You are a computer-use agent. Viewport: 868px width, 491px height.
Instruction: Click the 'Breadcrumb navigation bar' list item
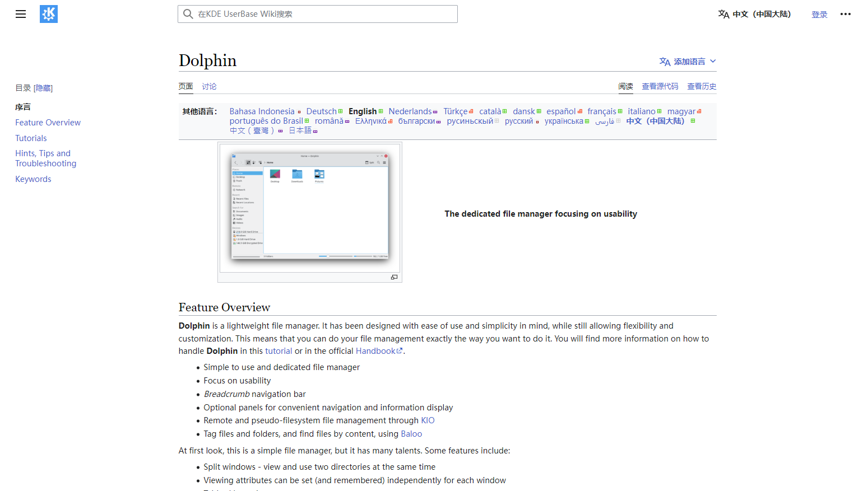pyautogui.click(x=255, y=394)
